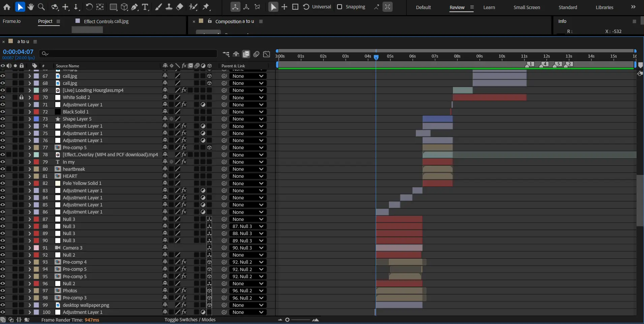644x324 pixels.
Task: Enable the Snapping checkbox
Action: pos(340,7)
